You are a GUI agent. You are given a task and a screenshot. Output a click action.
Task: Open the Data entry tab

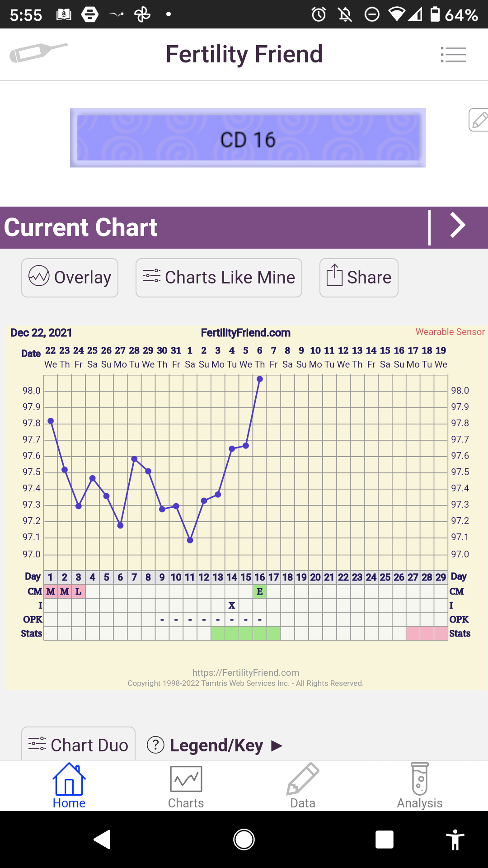[303, 786]
